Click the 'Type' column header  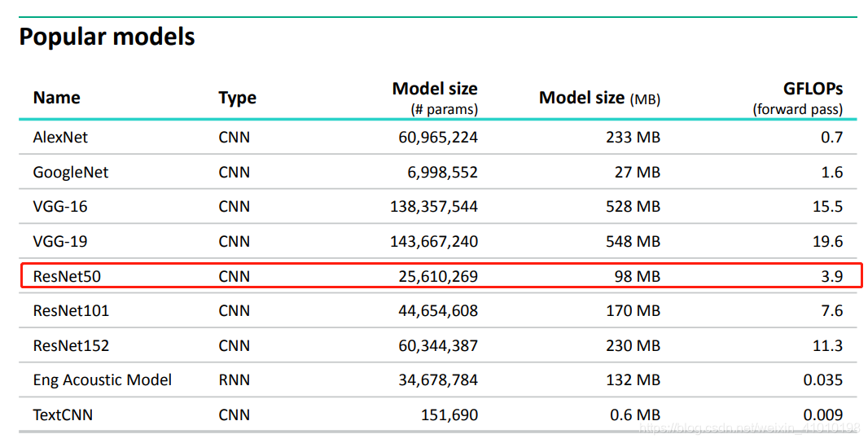pyautogui.click(x=238, y=98)
